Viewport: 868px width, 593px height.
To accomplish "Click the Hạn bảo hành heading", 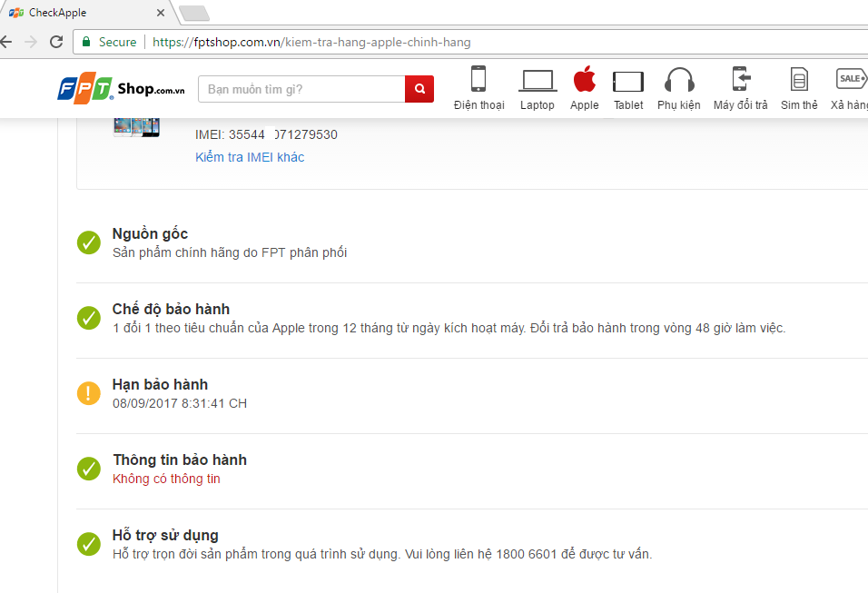I will (161, 384).
